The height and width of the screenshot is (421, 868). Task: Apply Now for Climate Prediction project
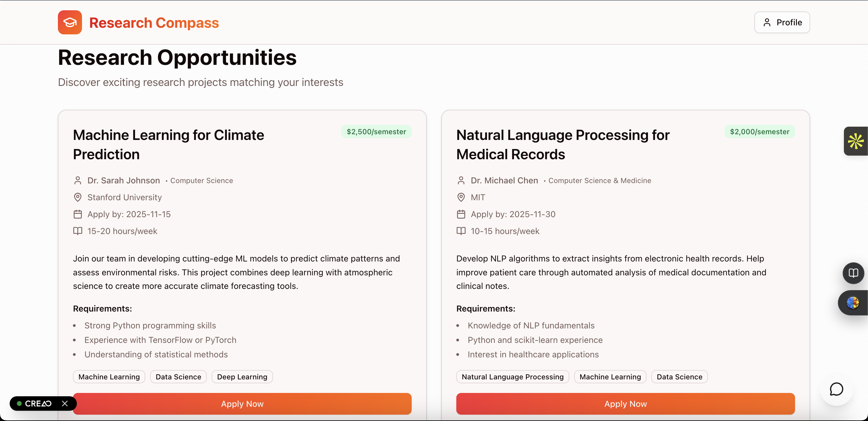coord(242,404)
